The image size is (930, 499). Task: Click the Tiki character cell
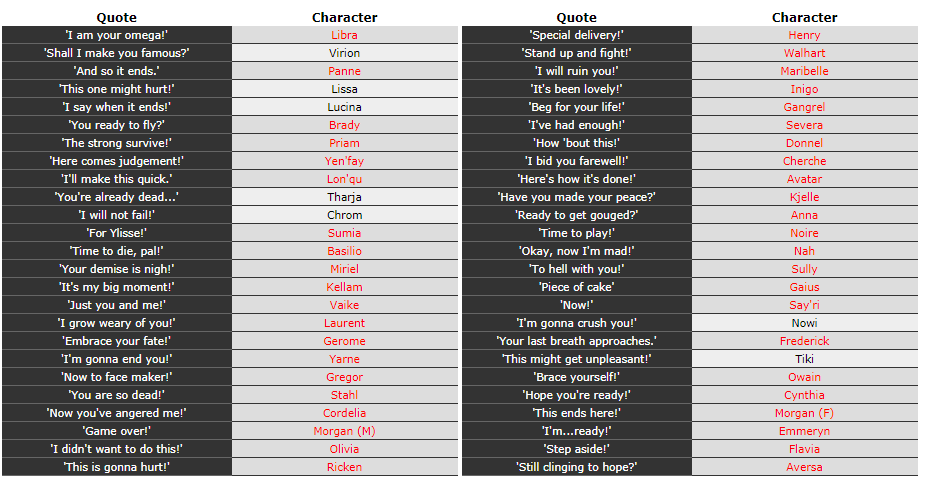coord(805,359)
